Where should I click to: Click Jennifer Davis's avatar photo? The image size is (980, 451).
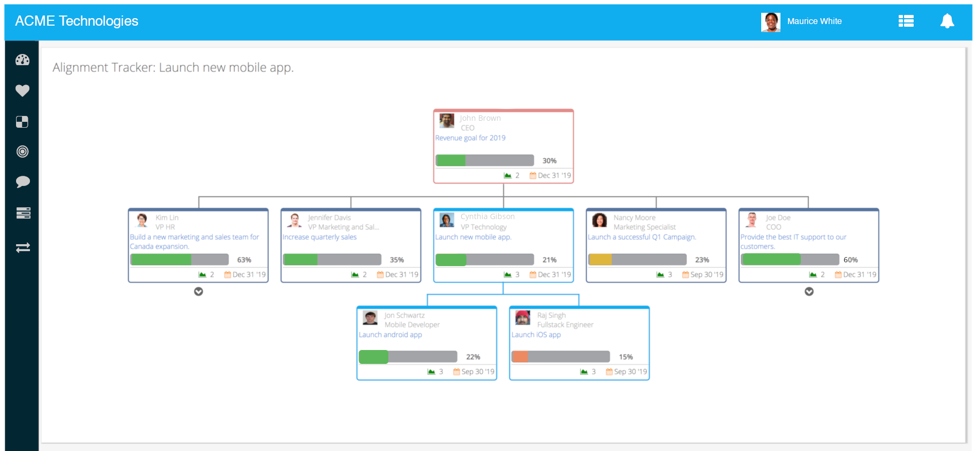coord(294,220)
